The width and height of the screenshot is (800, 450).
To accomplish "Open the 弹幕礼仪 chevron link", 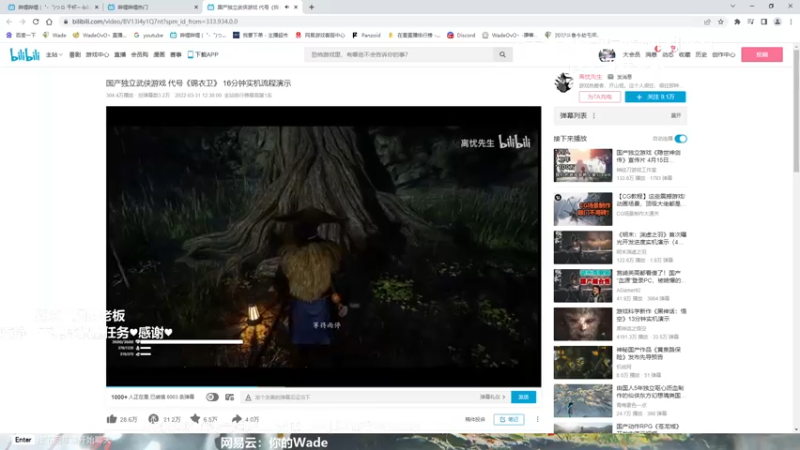I will coord(492,397).
